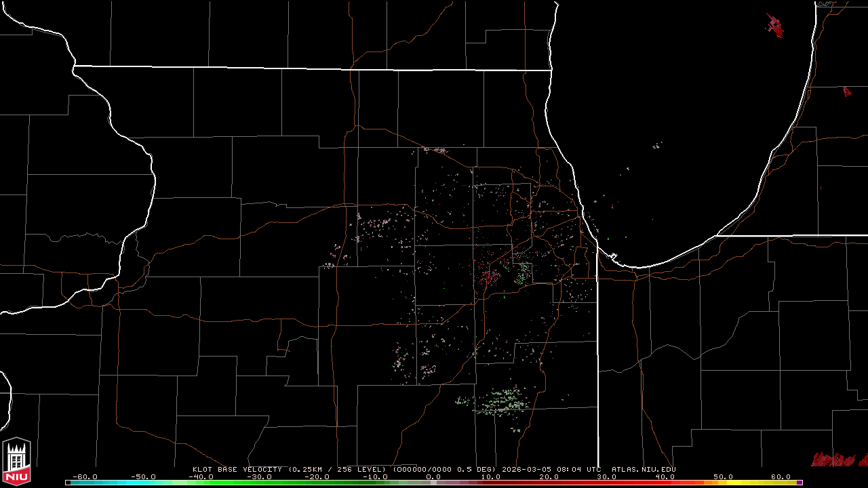The width and height of the screenshot is (868, 488).
Task: Click the "KLOT BASE VELOCITY" title text
Action: [237, 469]
